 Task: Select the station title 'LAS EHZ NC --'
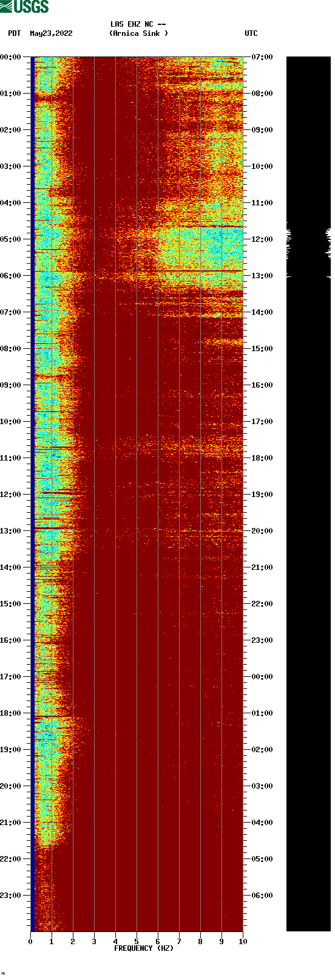[x=138, y=24]
